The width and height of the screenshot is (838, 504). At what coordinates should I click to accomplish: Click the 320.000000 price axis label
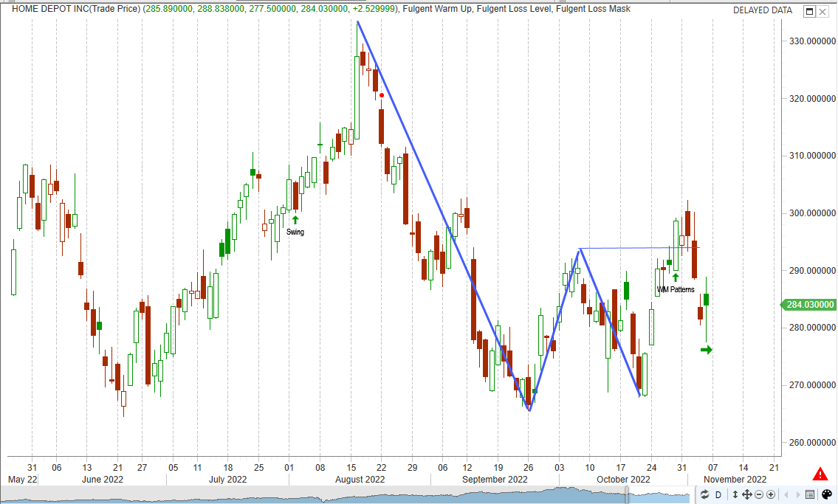[x=812, y=99]
